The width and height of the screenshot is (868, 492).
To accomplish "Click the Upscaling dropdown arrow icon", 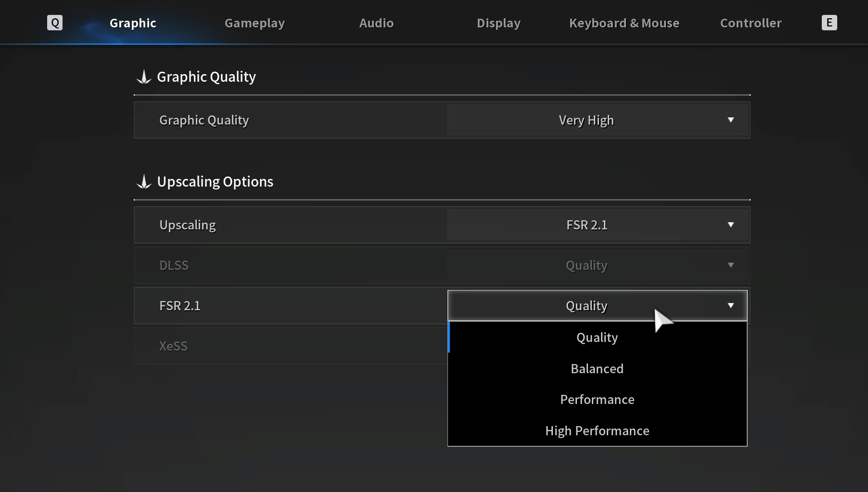I will click(730, 225).
